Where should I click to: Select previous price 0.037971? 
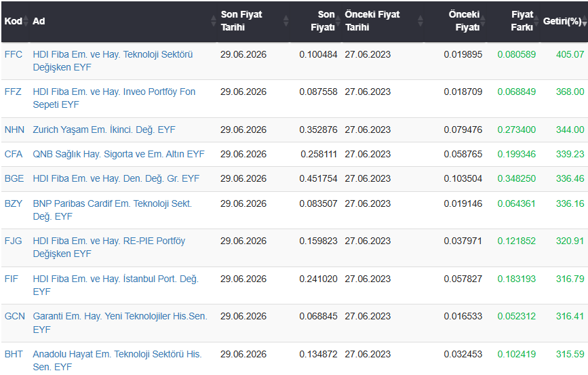(463, 241)
